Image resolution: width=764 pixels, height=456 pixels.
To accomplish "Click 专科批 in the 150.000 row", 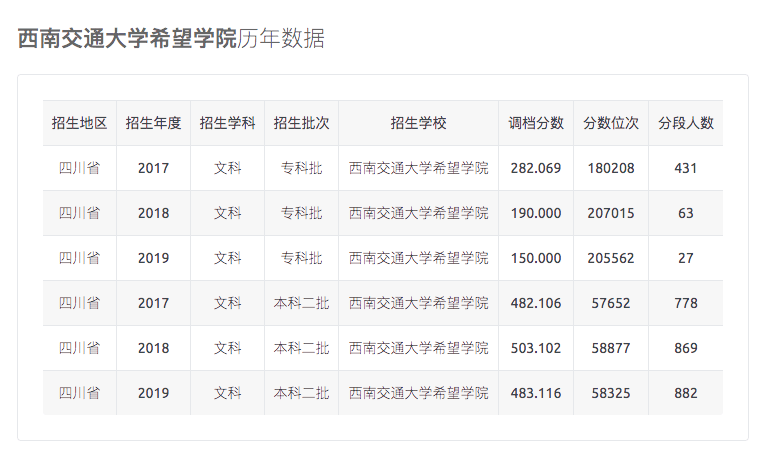I will click(x=302, y=258).
